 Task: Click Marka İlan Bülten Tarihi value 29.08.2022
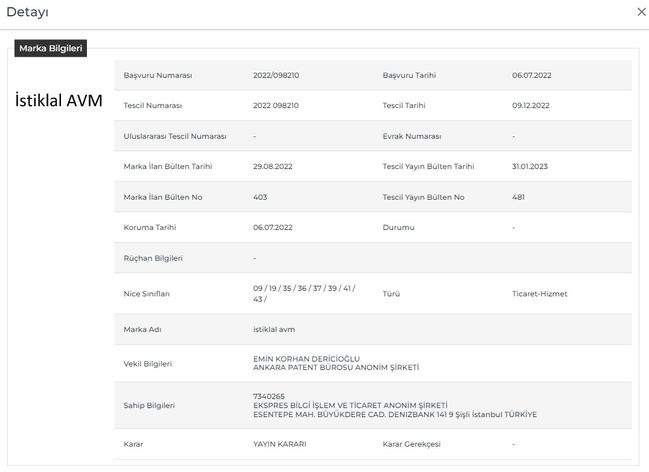point(273,166)
